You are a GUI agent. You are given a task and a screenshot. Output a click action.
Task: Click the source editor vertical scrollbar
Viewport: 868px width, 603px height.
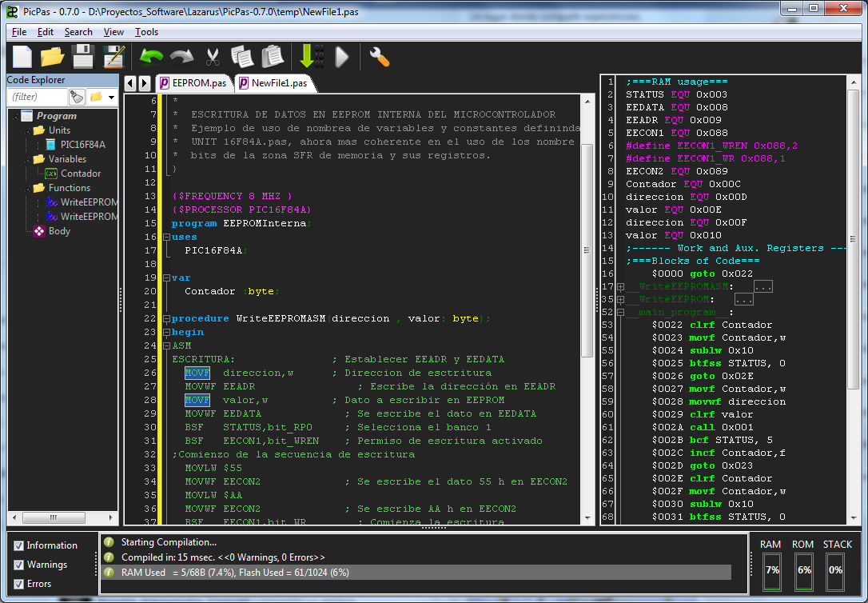click(x=587, y=251)
